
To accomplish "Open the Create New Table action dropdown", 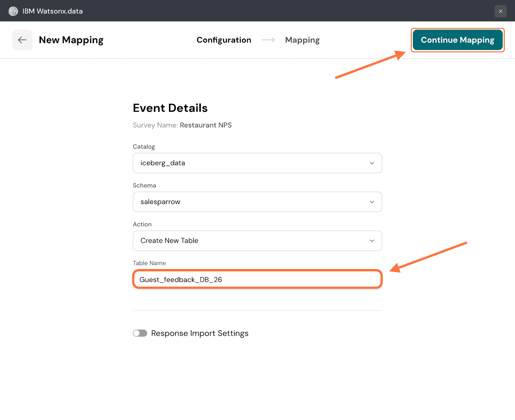I will pos(257,241).
